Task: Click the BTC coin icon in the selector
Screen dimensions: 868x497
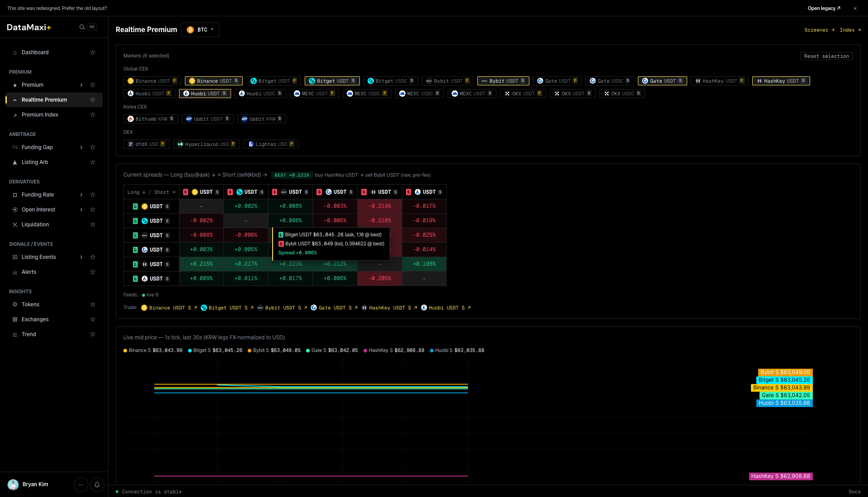Action: (x=190, y=30)
